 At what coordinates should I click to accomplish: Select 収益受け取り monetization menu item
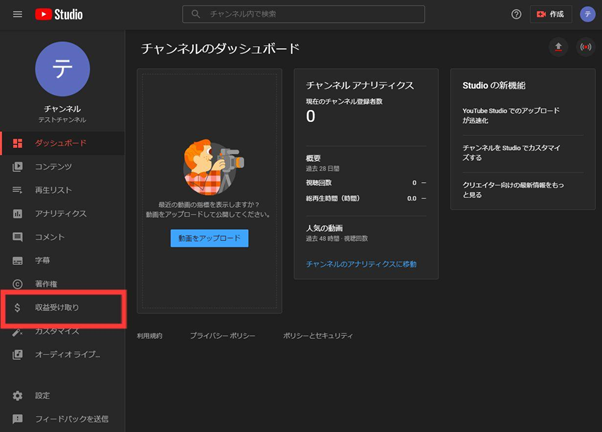[x=64, y=308]
